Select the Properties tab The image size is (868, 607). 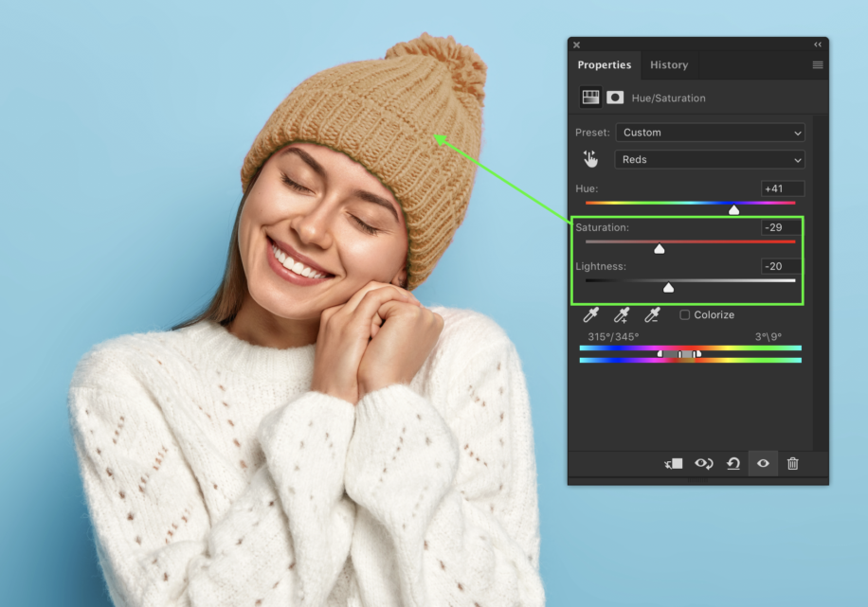tap(605, 64)
